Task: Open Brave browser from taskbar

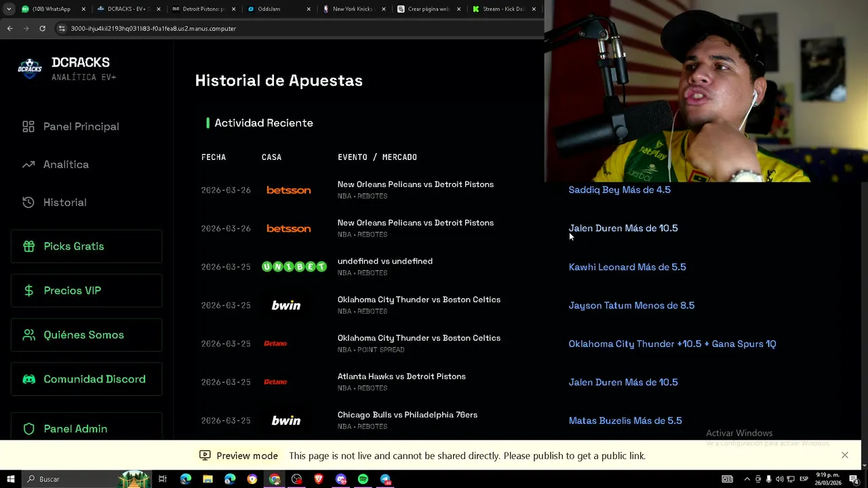Action: [319, 479]
